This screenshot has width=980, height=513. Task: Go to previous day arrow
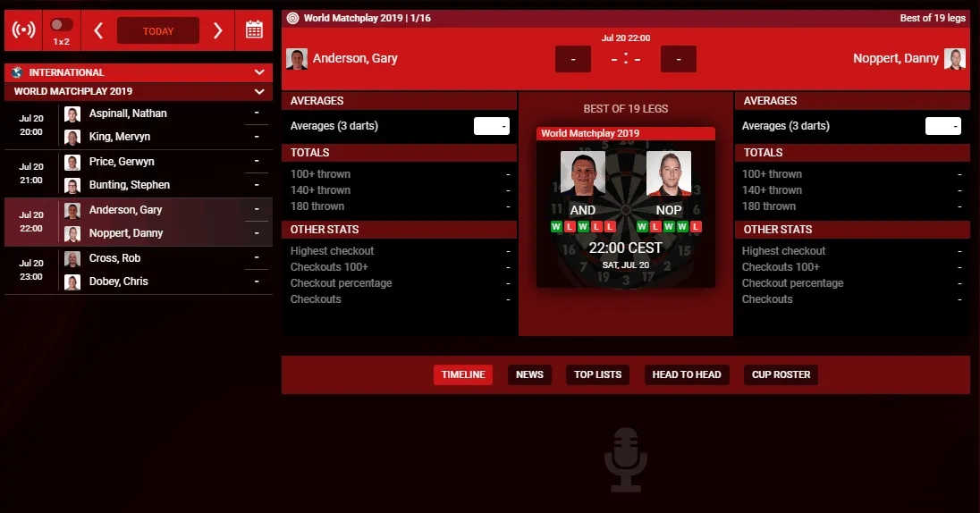click(x=98, y=30)
